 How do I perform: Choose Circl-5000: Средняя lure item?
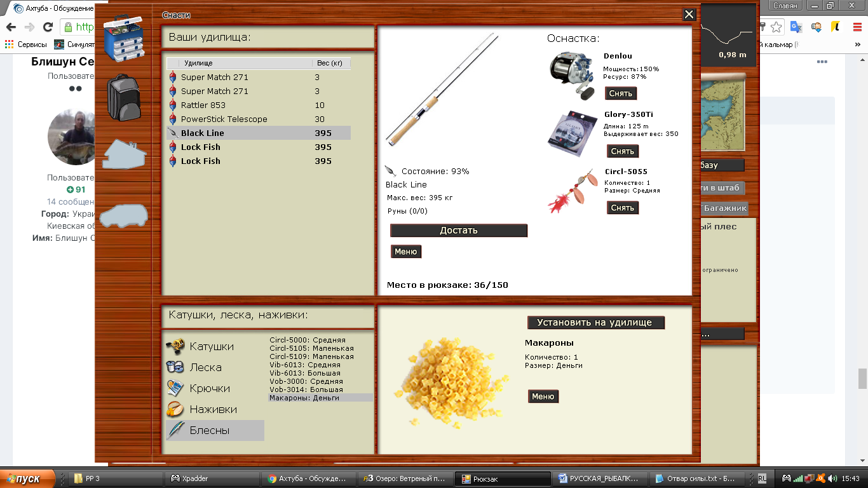(307, 340)
